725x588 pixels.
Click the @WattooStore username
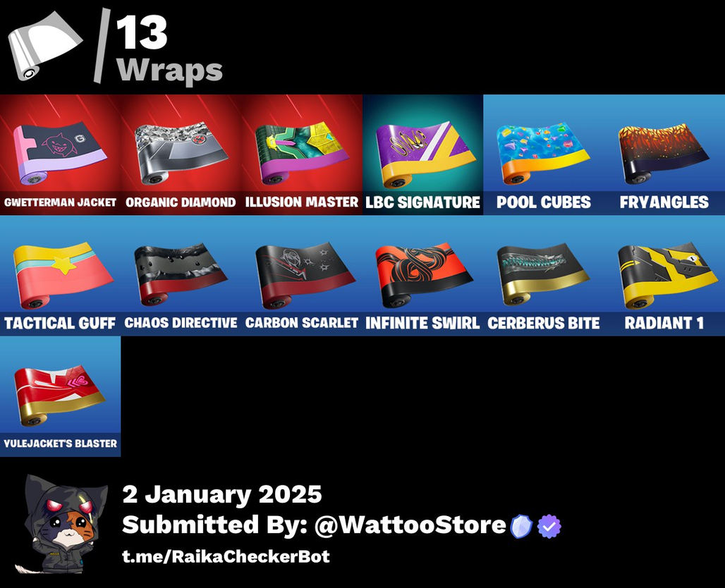[x=410, y=525]
